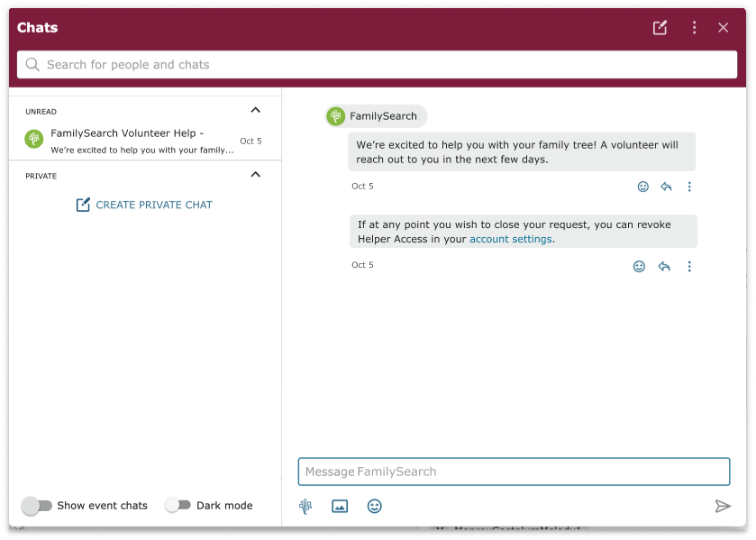This screenshot has height=540, width=756.
Task: Open more options for second message
Action: (x=689, y=267)
